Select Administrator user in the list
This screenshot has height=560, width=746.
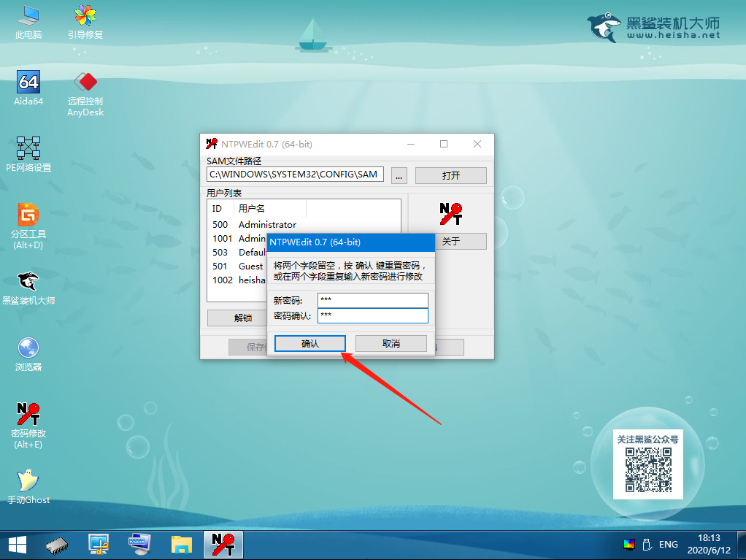click(267, 225)
